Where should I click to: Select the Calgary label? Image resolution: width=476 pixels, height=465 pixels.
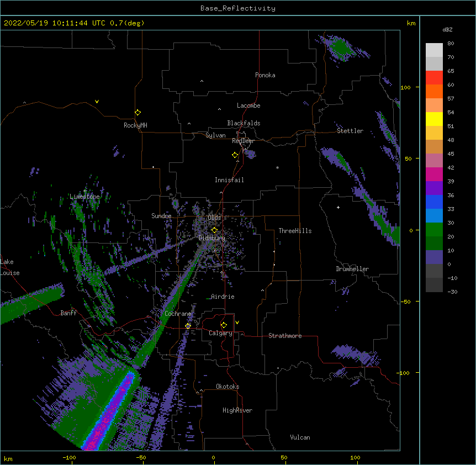220,333
